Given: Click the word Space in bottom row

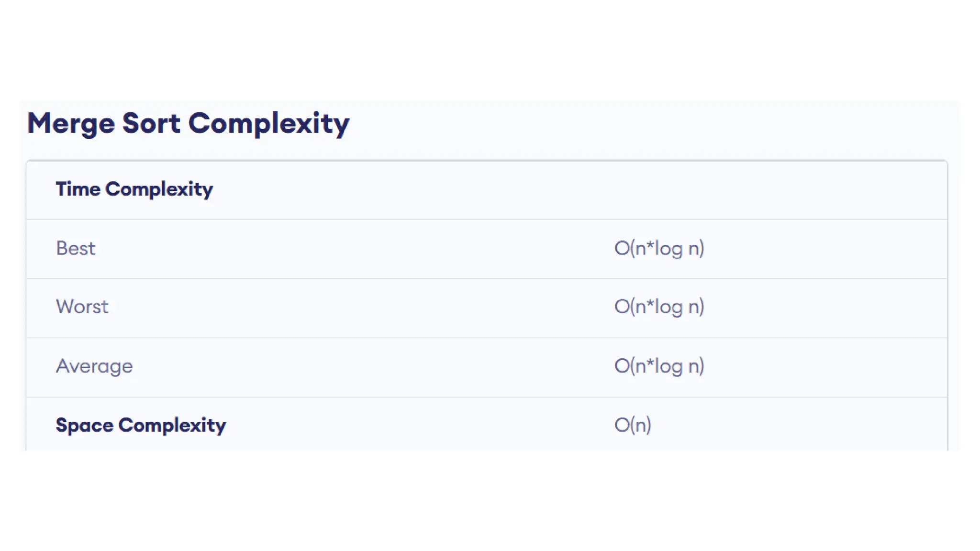Looking at the screenshot, I should tap(85, 426).
